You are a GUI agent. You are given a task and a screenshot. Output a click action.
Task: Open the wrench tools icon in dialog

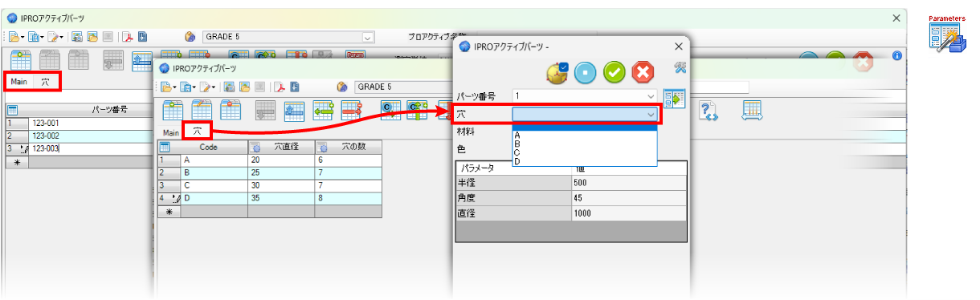tap(680, 67)
